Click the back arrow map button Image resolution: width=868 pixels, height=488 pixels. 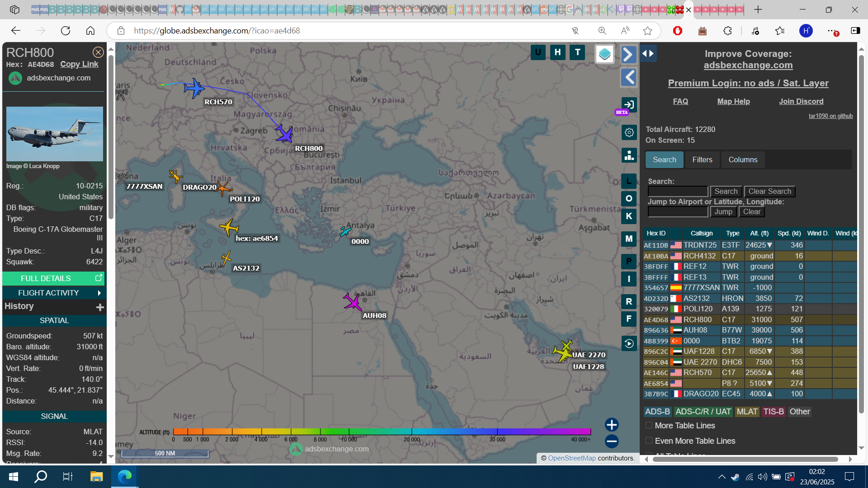[x=629, y=77]
